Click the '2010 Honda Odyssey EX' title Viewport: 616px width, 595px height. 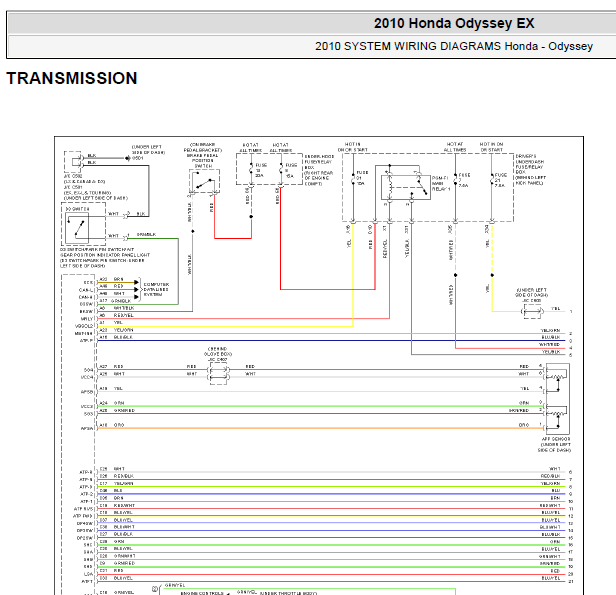click(454, 23)
